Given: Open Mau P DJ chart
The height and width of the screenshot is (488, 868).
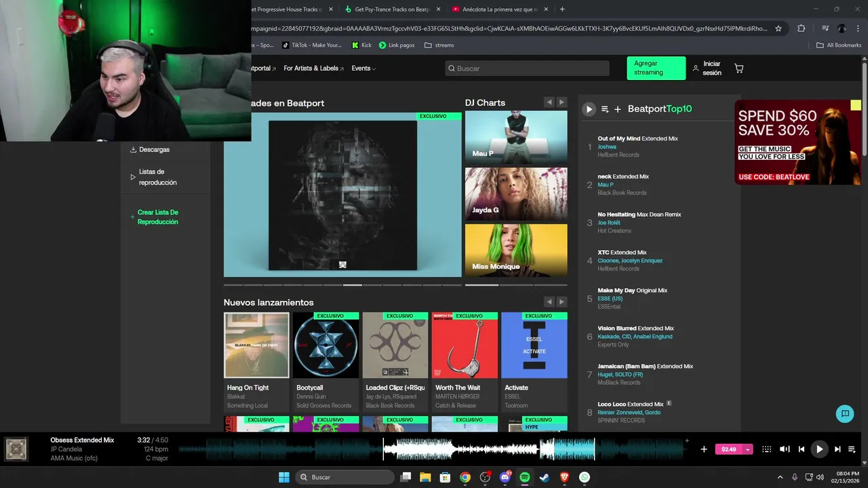Looking at the screenshot, I should (x=516, y=138).
